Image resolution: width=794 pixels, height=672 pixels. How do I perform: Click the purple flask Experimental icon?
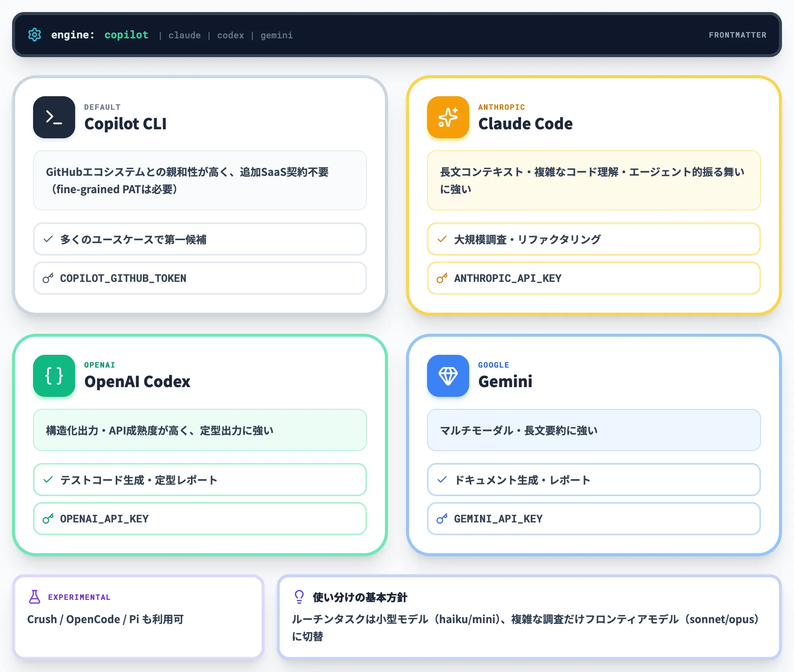coord(35,596)
